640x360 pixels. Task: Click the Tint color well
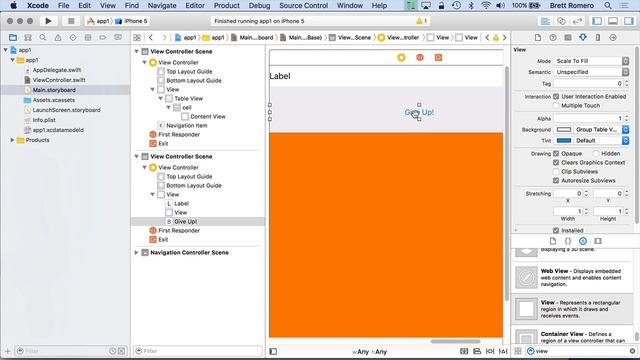coord(564,140)
